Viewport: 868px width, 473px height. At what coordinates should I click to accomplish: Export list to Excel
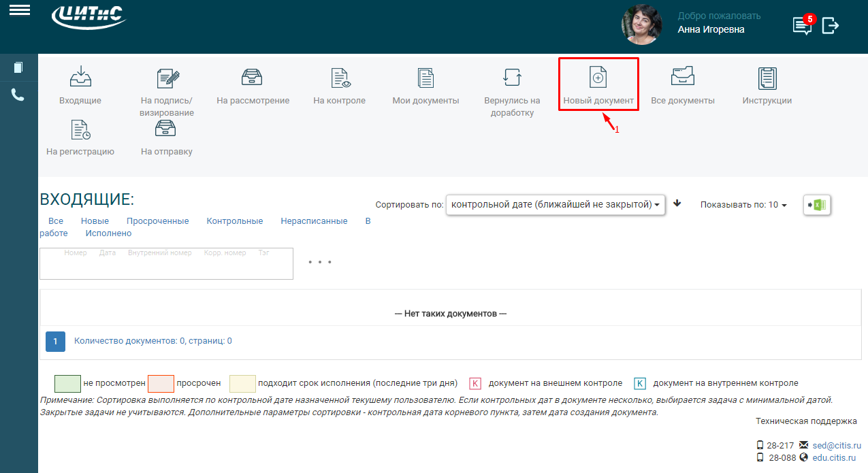tap(817, 205)
